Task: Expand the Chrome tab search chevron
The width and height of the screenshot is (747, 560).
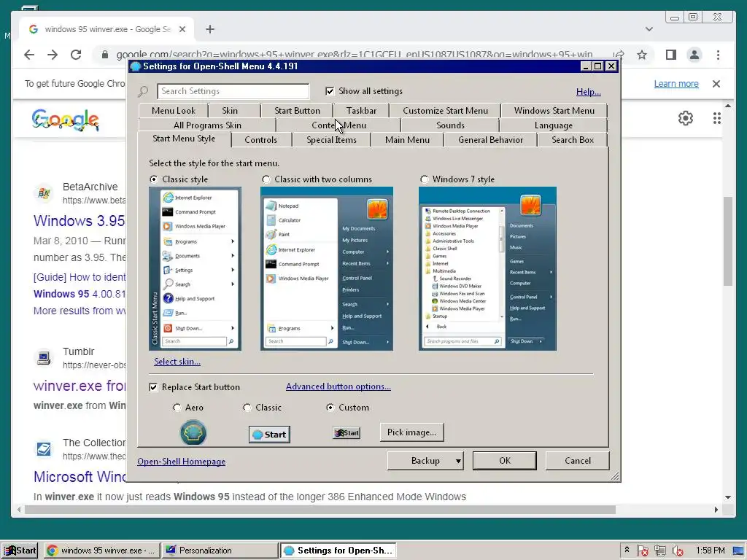Action: click(x=649, y=29)
